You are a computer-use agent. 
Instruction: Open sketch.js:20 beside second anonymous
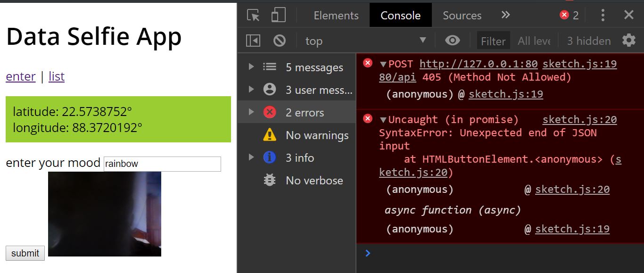(x=572, y=190)
